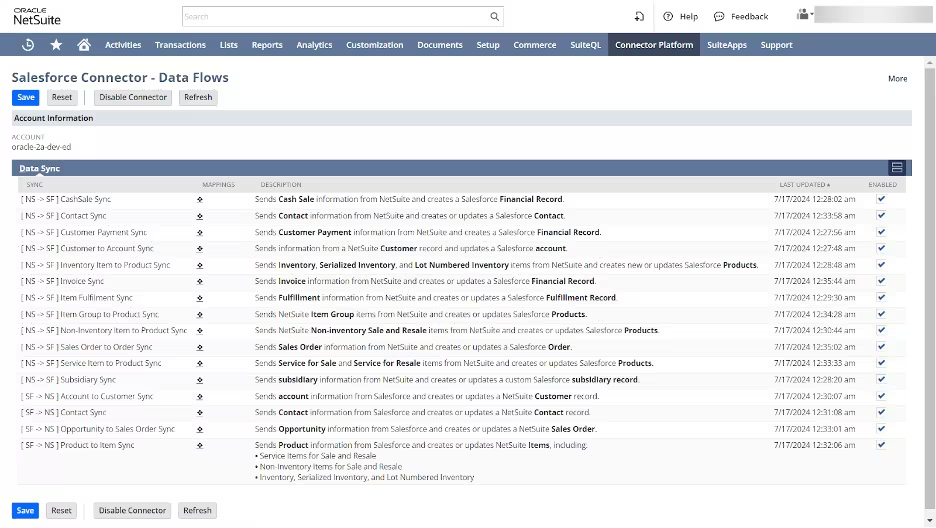The width and height of the screenshot is (936, 528).
Task: Sort by the Last Updated column header
Action: [x=805, y=185]
